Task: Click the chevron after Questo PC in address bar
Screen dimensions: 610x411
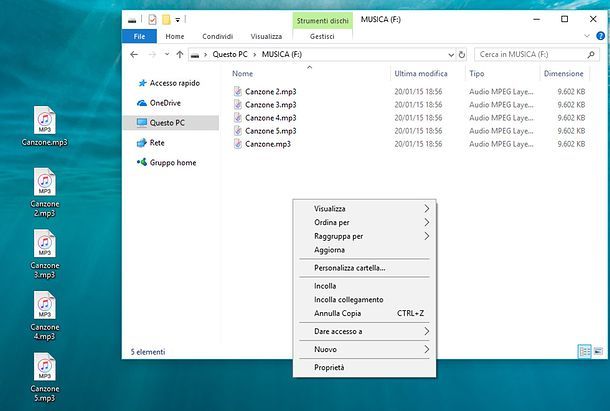Action: click(x=255, y=55)
